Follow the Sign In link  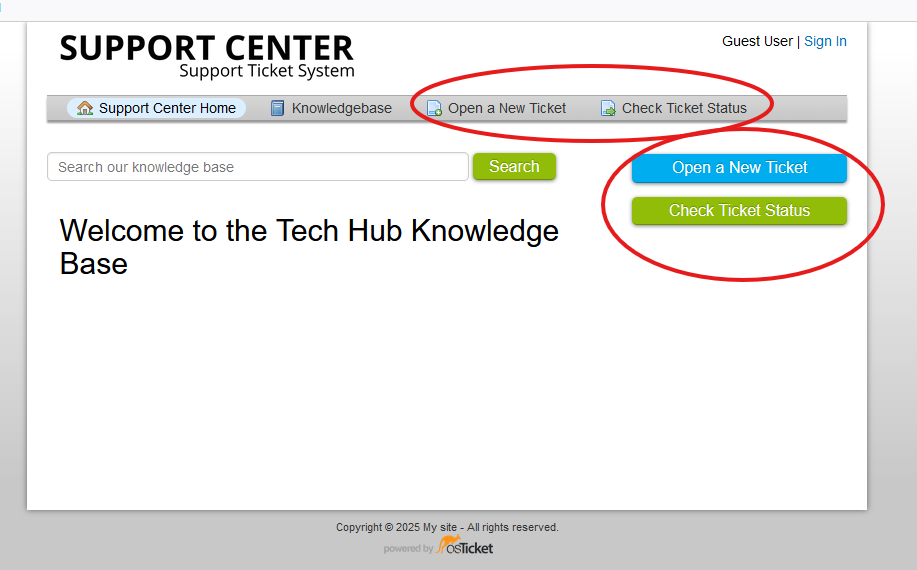coord(825,41)
